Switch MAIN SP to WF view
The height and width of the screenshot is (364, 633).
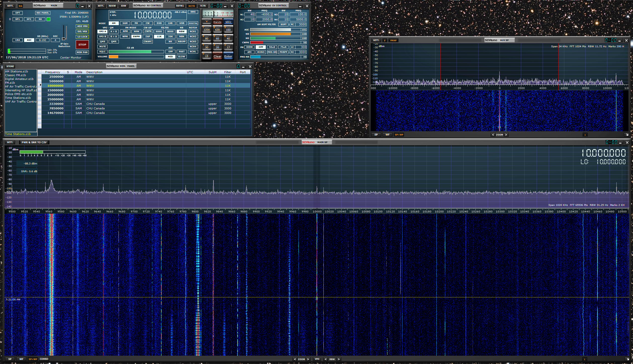(x=21, y=359)
